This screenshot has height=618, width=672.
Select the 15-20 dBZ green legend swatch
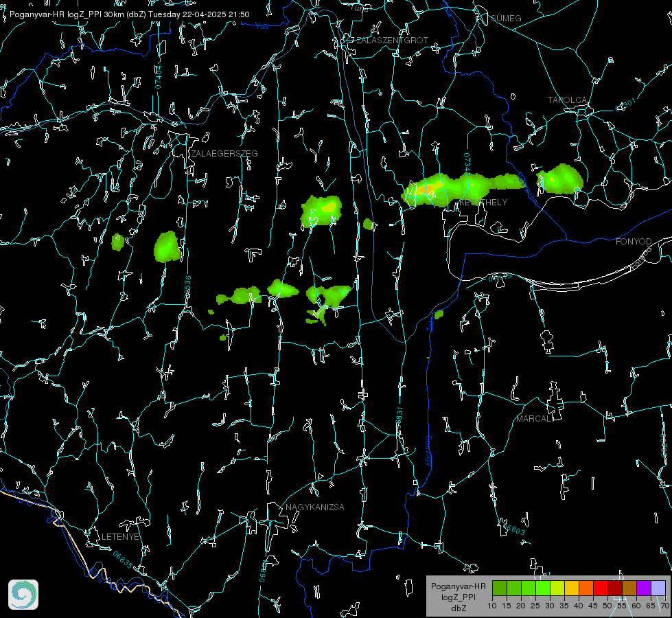(x=514, y=588)
